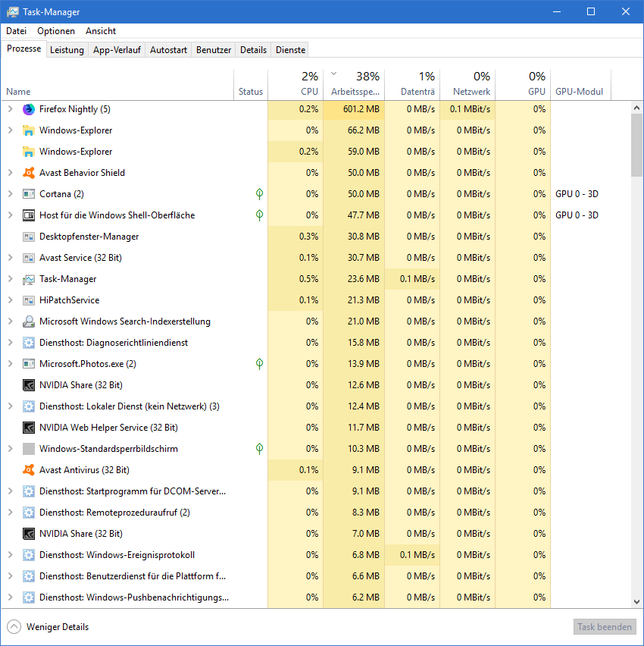Sort by the GPU-Modul column header
This screenshot has width=644, height=646.
(580, 84)
